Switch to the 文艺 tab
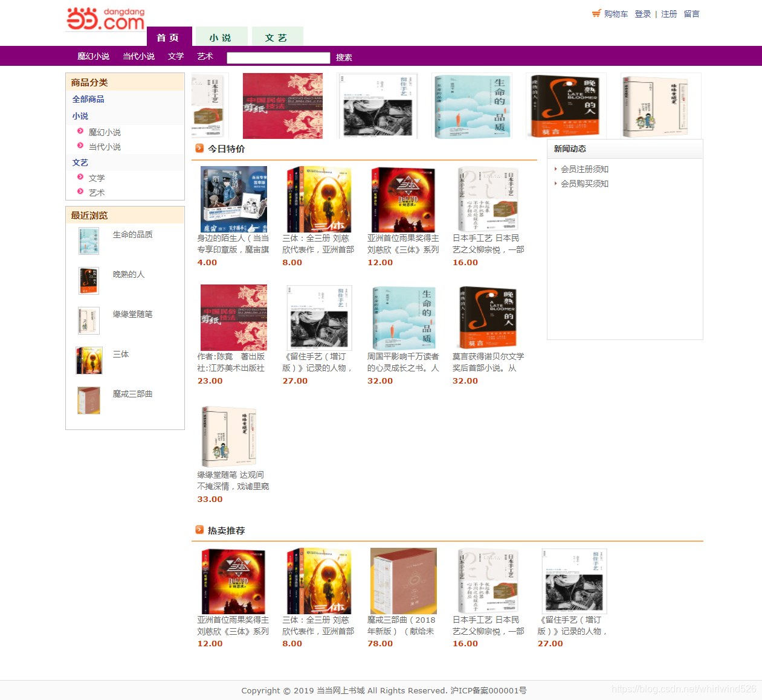Screen dimensions: 762x700 point(277,37)
